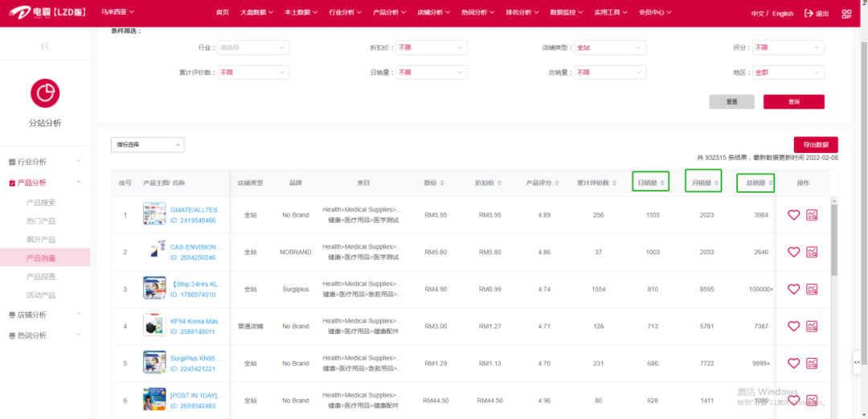Open the trend chart icon for row 2
The image size is (868, 419).
point(812,252)
